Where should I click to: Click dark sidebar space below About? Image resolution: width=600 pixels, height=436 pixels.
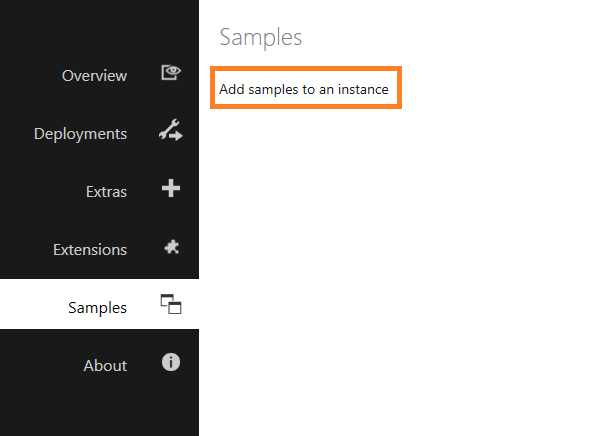(x=99, y=408)
